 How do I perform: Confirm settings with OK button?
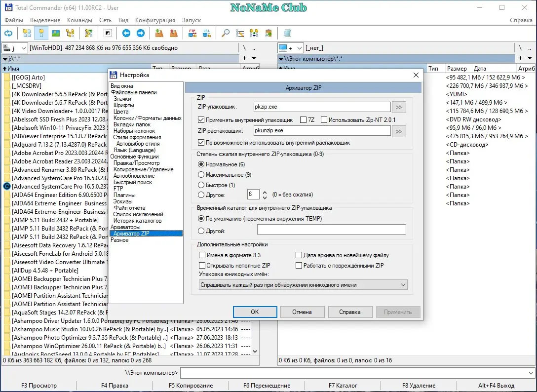pyautogui.click(x=255, y=312)
